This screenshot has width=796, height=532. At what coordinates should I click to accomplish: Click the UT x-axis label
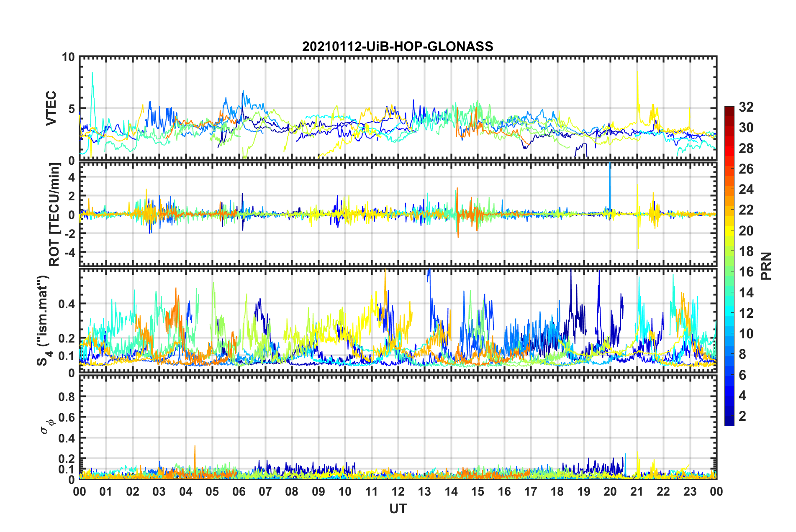click(398, 509)
